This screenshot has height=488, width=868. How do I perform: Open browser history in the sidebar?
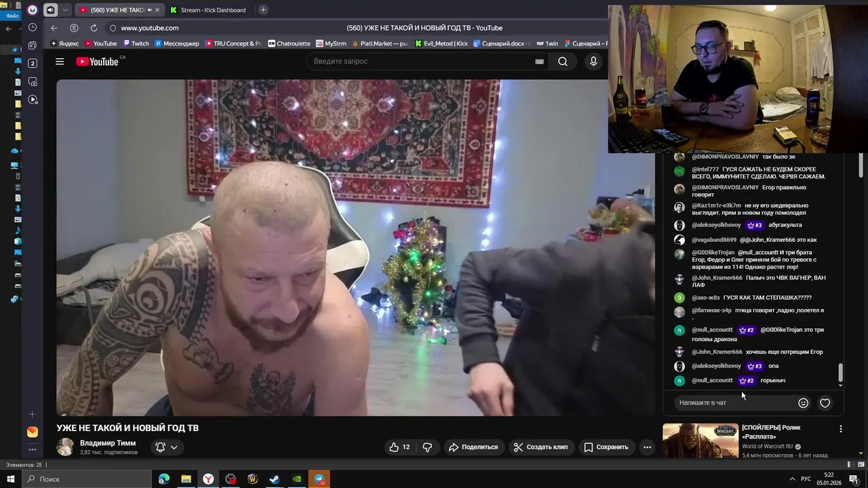[33, 28]
